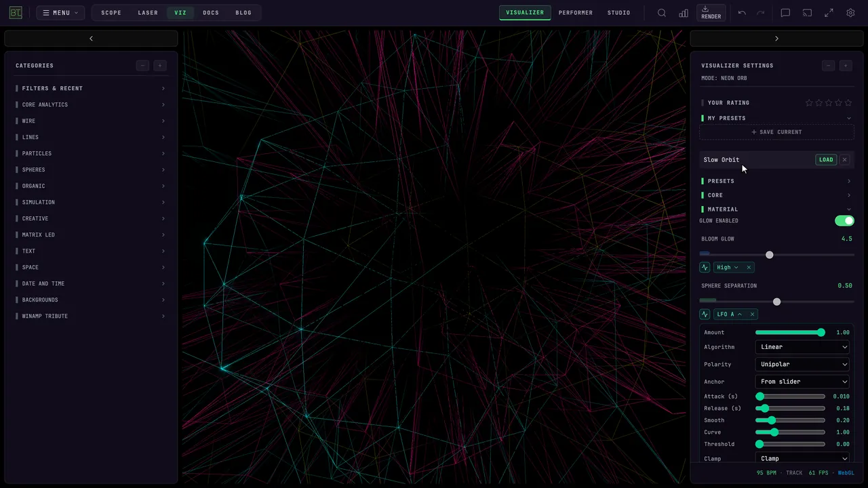
Task: Open the bar chart stats icon
Action: 684,13
